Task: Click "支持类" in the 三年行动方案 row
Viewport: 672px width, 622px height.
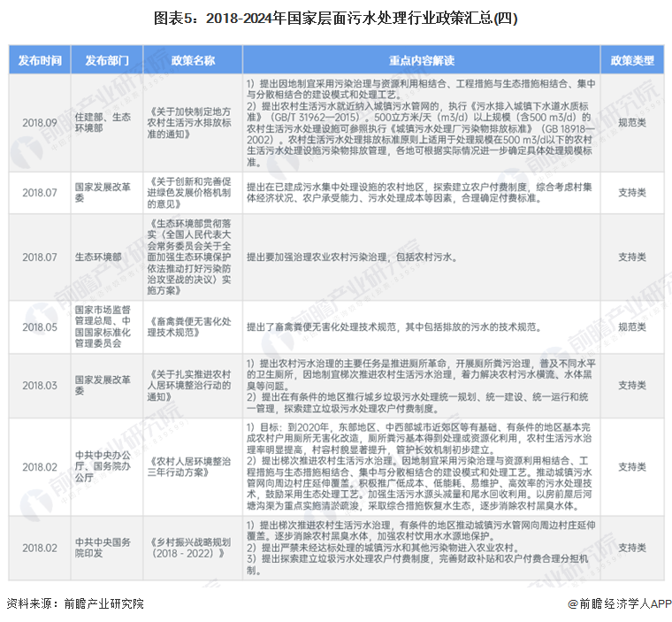Action: [x=632, y=466]
